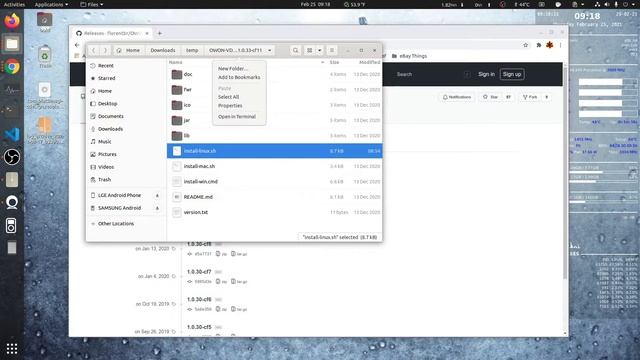
Task: Click the Downloads path button
Action: coord(163,50)
